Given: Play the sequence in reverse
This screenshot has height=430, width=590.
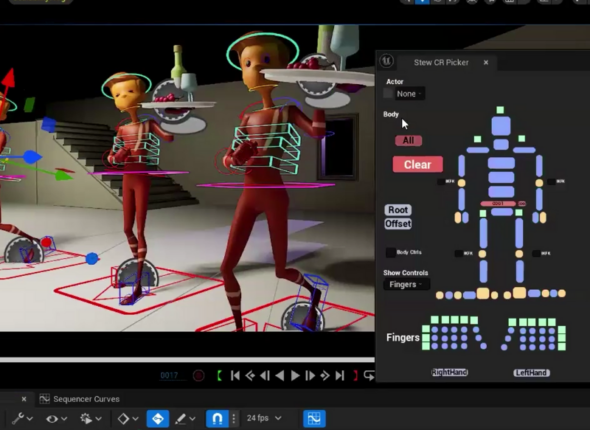Looking at the screenshot, I should 280,375.
